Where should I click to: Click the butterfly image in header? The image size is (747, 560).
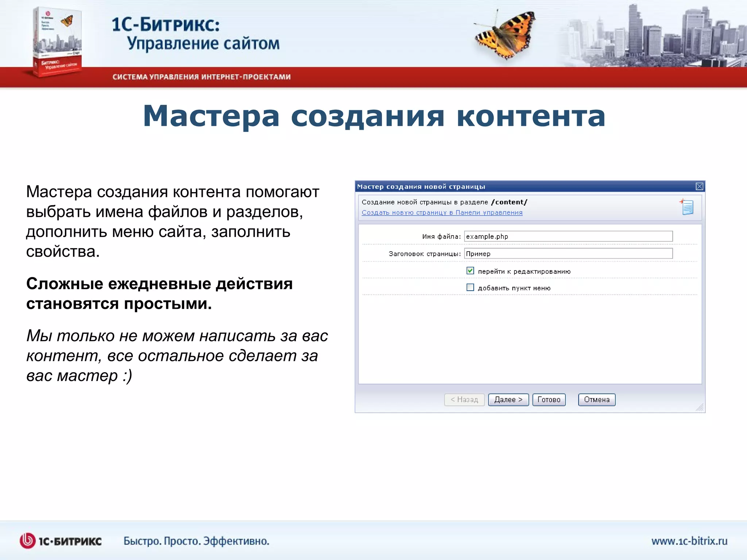(x=506, y=35)
